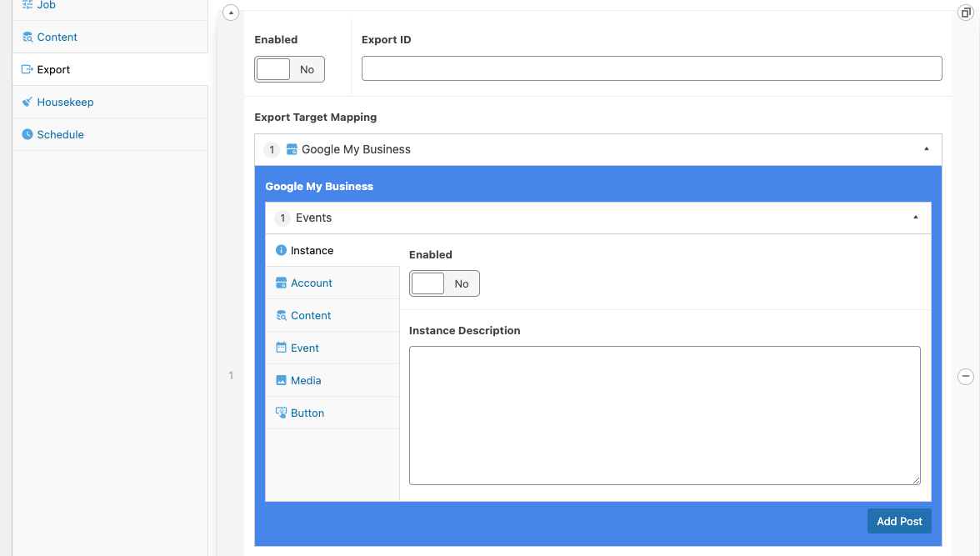This screenshot has width=980, height=556.
Task: Open the Event tab
Action: tap(332, 348)
